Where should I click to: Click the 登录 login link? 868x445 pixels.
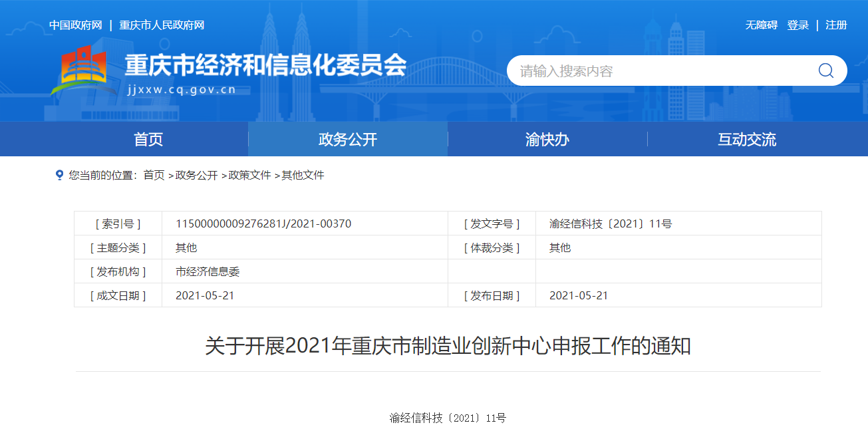[797, 25]
